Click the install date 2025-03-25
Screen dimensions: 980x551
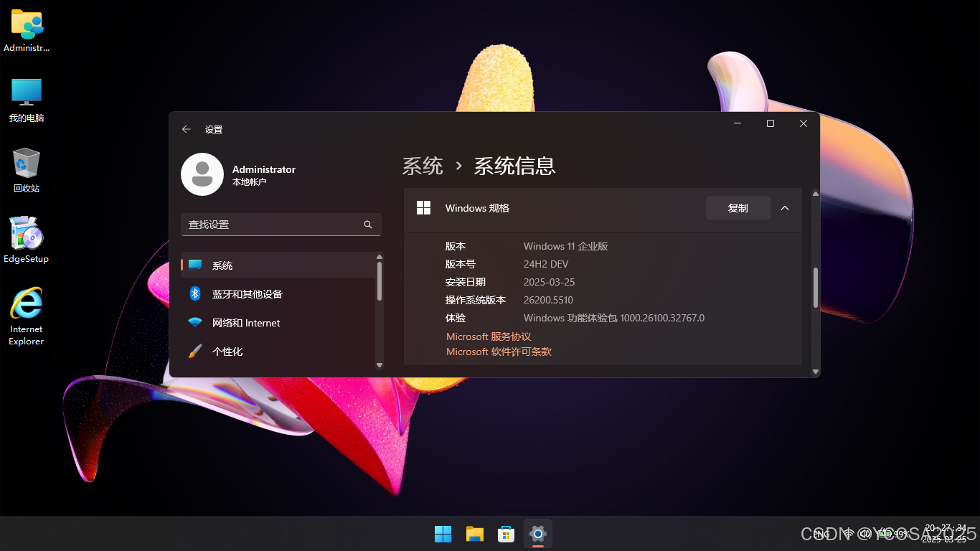tap(550, 282)
